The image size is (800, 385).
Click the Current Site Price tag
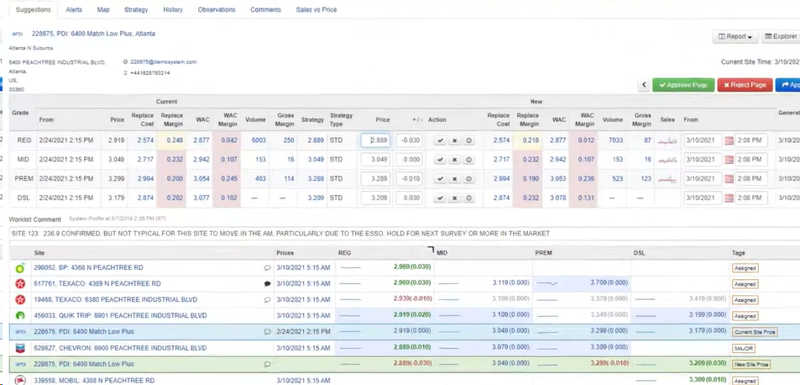(755, 332)
